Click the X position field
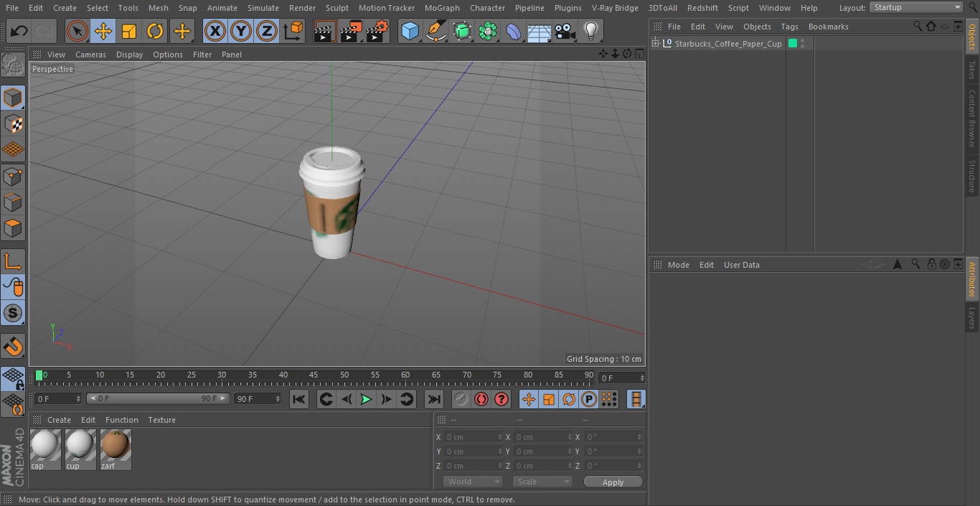 473,437
